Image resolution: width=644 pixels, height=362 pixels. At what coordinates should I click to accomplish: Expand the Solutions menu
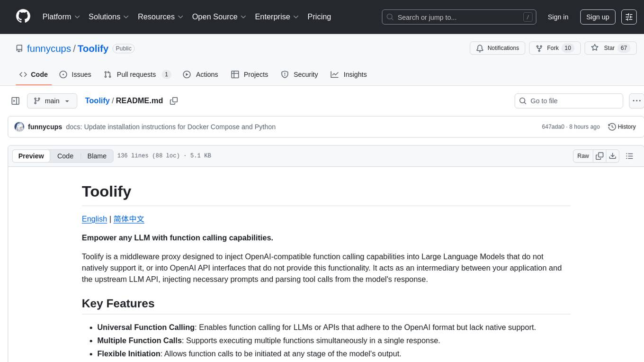tap(108, 17)
